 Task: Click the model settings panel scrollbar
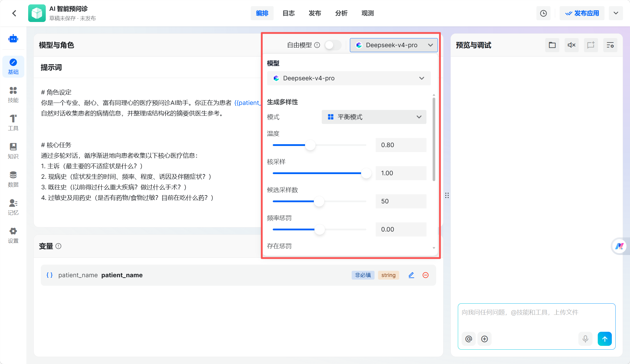pos(434,139)
